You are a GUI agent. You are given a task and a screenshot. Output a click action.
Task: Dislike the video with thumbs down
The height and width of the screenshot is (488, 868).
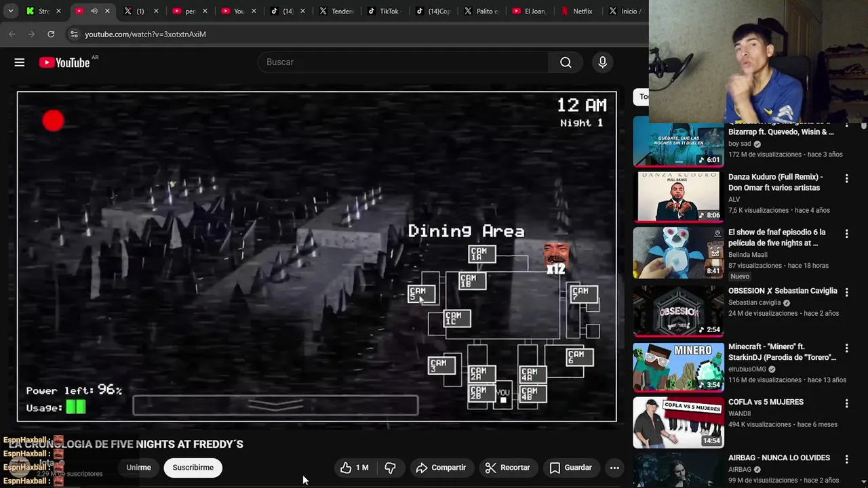pos(390,468)
